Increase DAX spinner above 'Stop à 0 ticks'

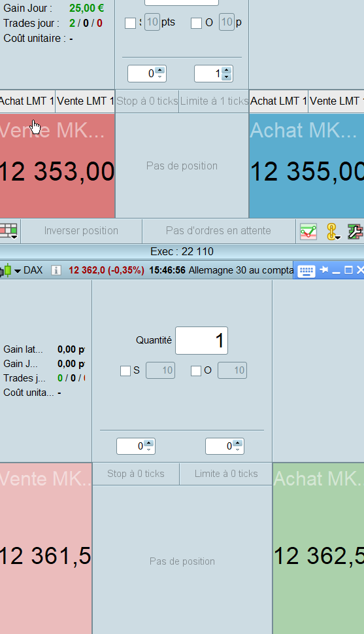tap(148, 443)
